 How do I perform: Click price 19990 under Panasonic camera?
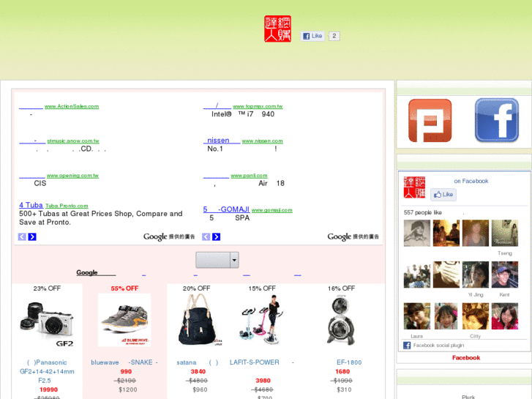(48, 389)
